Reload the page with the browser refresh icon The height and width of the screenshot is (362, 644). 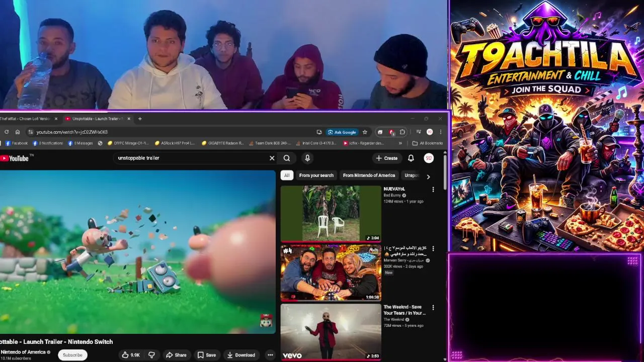coord(7,132)
